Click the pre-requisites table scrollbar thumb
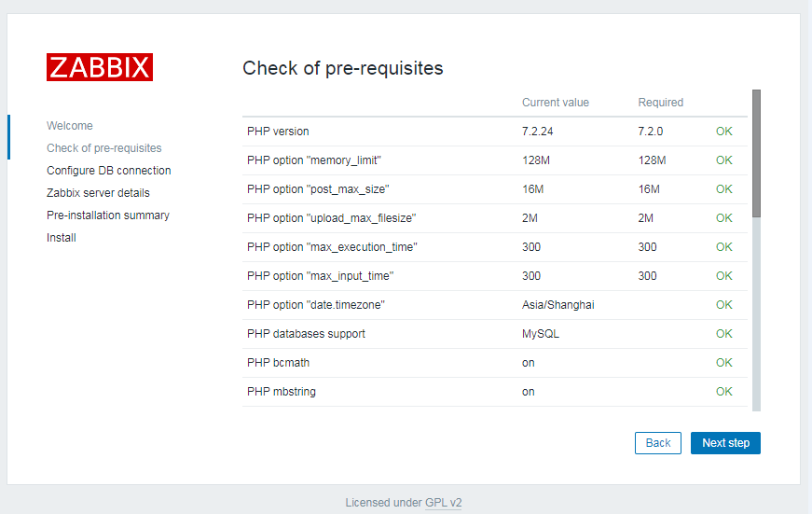812x514 pixels. (756, 153)
